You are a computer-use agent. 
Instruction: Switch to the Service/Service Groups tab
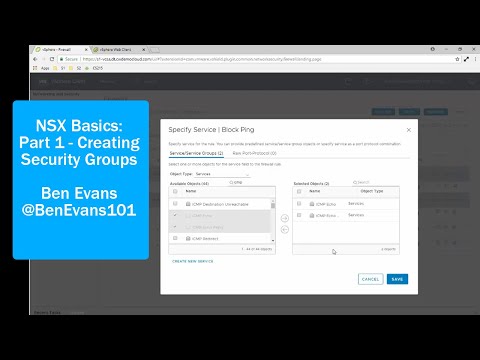pos(196,153)
